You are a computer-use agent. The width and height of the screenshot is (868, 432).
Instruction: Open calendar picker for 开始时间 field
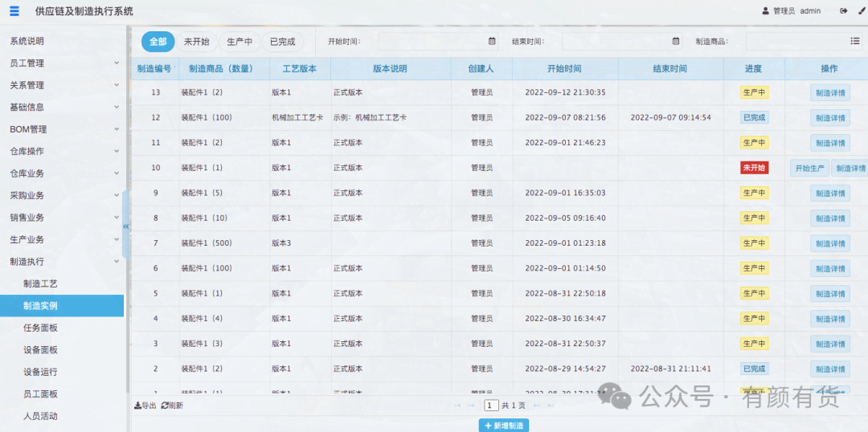(492, 41)
